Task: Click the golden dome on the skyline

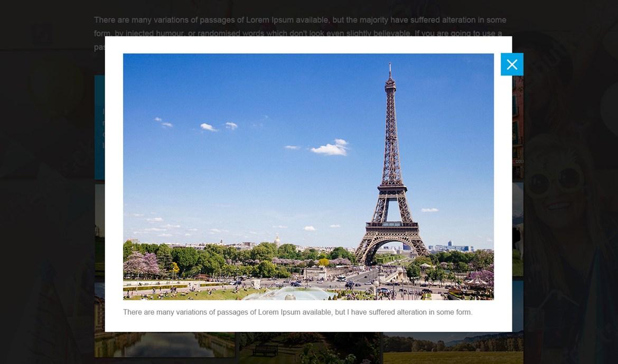Action: click(x=277, y=240)
